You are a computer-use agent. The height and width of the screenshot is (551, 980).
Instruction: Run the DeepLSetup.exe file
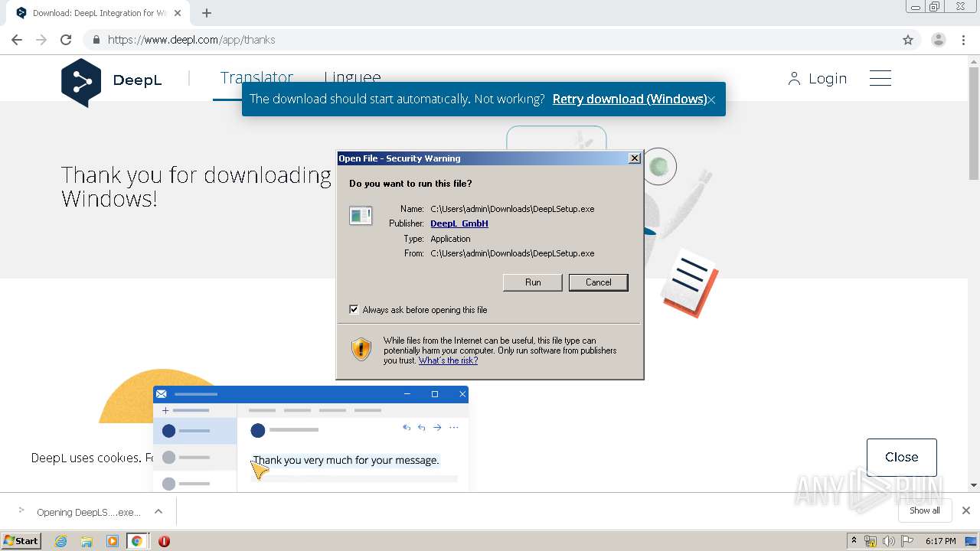(533, 282)
